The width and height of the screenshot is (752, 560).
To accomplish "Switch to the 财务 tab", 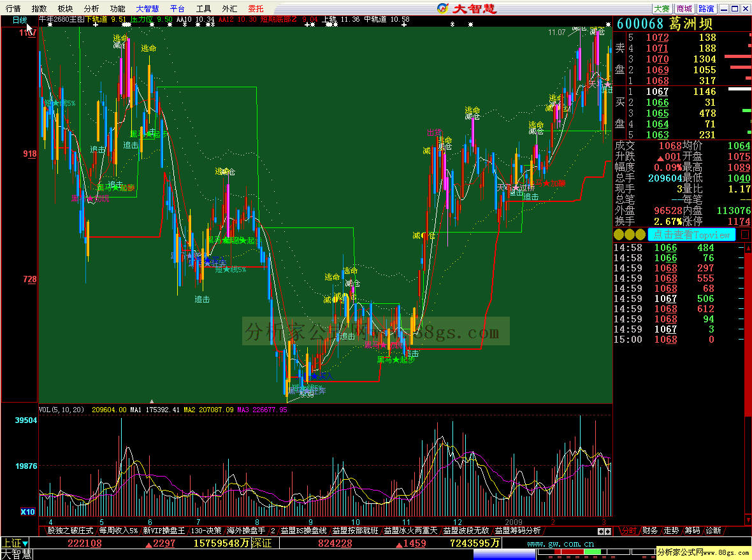I will point(650,530).
